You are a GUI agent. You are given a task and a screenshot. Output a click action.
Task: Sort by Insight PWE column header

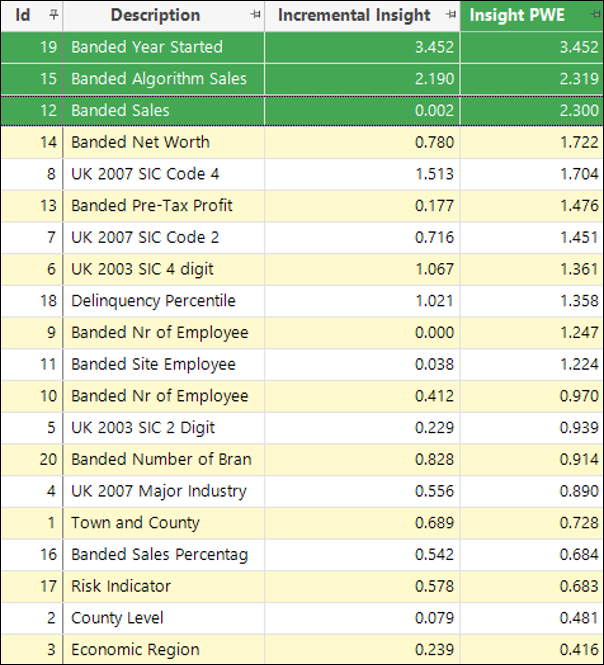517,15
